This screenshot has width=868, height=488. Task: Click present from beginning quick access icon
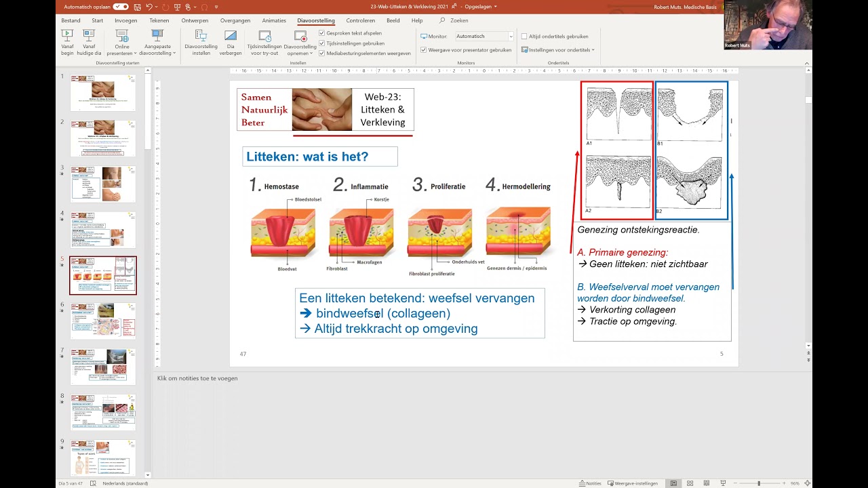(178, 7)
